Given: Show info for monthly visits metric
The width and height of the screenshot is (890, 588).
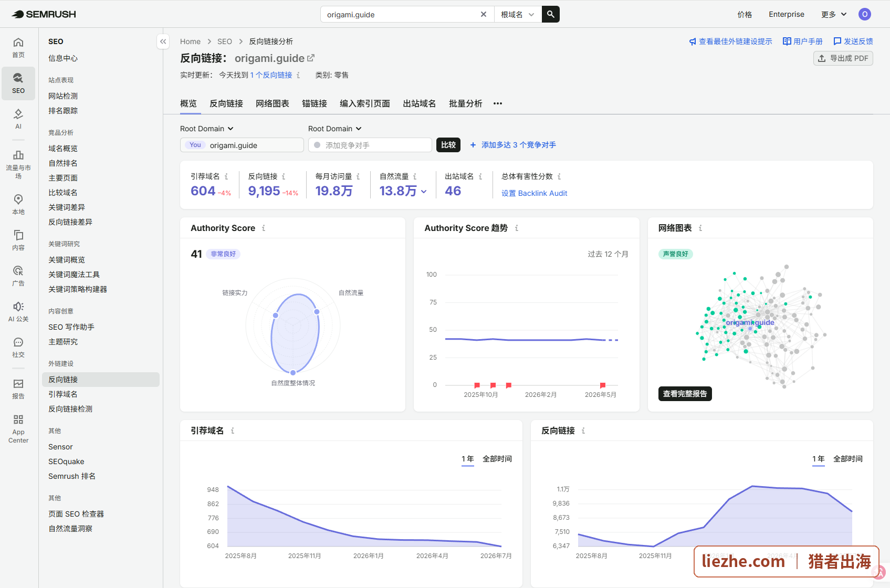Looking at the screenshot, I should (358, 176).
